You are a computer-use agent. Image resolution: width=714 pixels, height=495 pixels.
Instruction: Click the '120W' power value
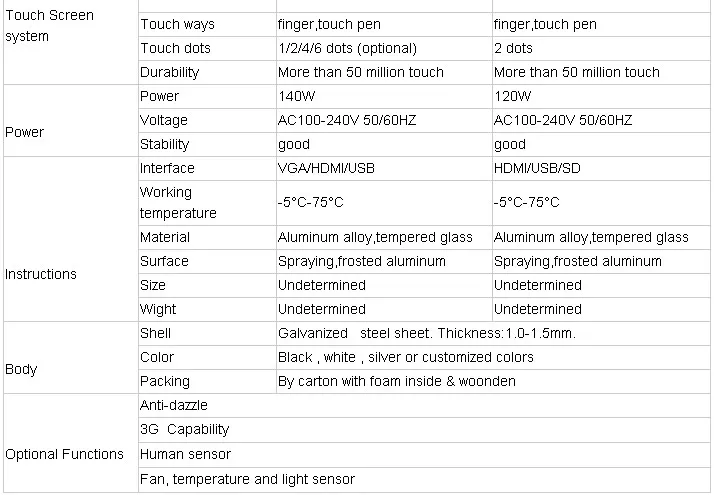click(x=512, y=96)
